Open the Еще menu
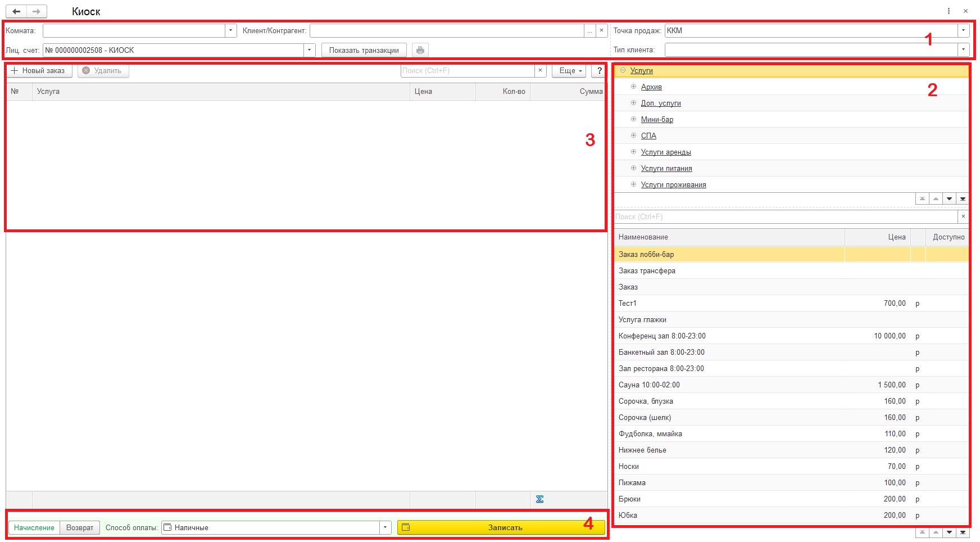The width and height of the screenshot is (980, 542). (570, 70)
